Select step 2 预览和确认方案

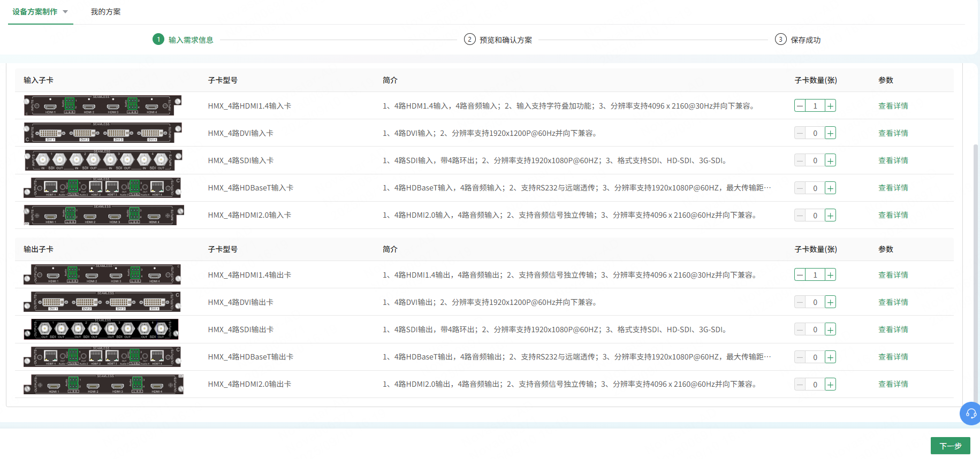point(498,40)
